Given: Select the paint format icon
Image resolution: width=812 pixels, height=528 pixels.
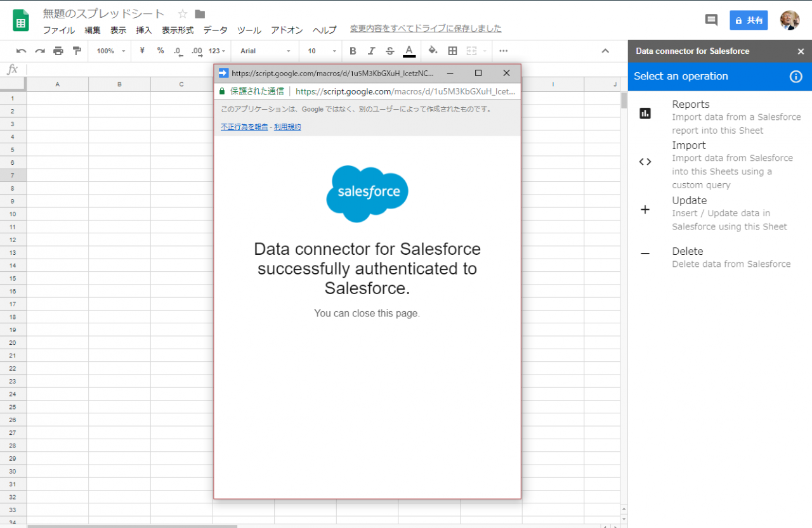Looking at the screenshot, I should click(x=77, y=51).
